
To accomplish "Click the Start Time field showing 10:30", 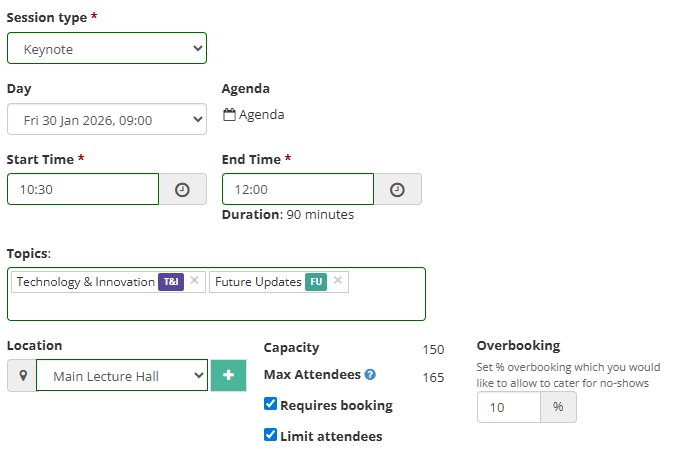I will click(x=83, y=189).
